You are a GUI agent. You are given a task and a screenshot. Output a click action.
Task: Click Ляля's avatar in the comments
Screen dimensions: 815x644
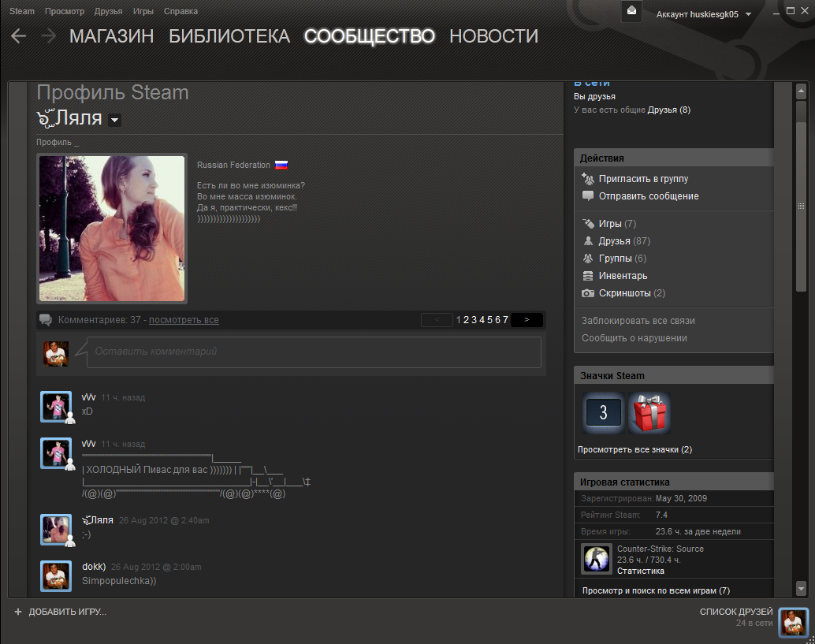[x=56, y=530]
